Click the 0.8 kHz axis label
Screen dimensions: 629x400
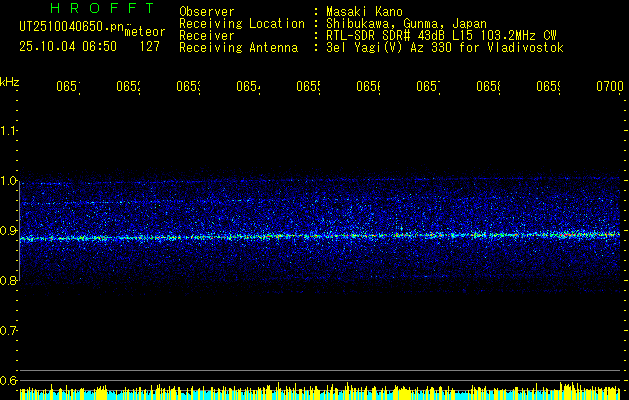[x=8, y=280]
